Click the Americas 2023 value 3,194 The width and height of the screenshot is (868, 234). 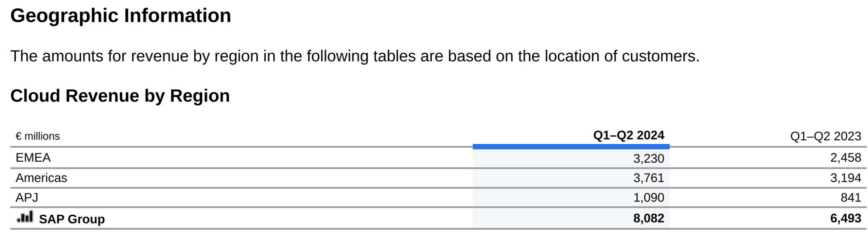tap(845, 178)
